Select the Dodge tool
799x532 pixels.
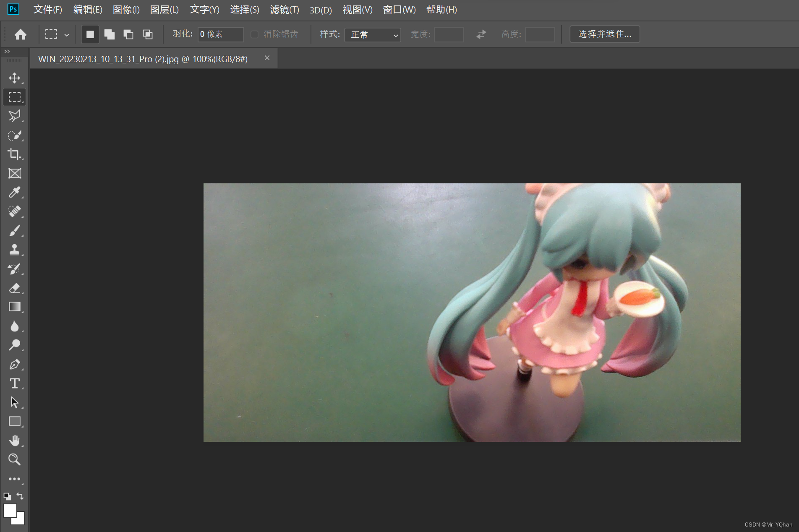[x=15, y=345]
